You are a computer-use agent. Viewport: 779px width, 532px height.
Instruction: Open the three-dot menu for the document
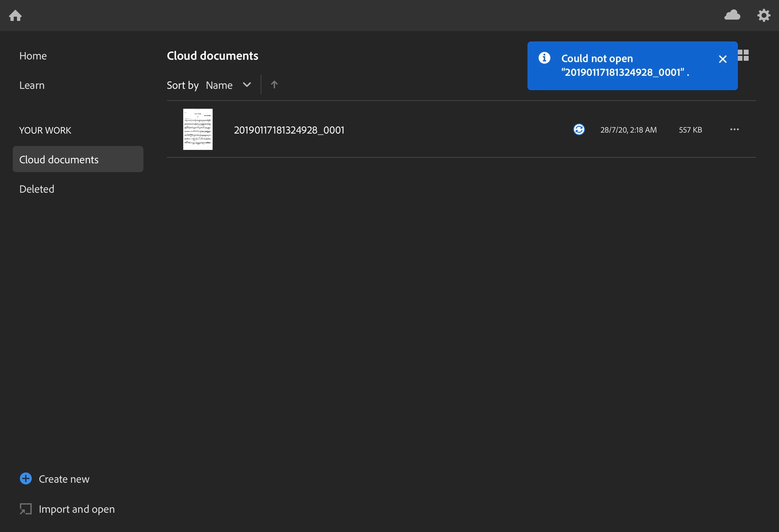click(735, 129)
